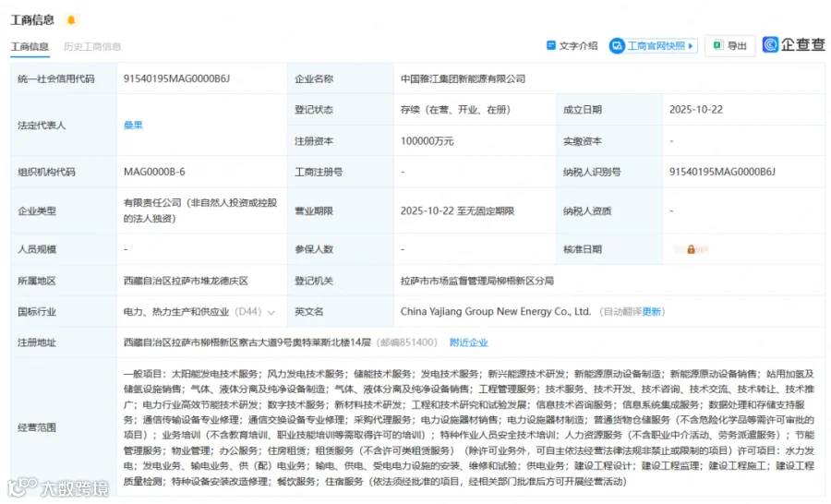831x504 pixels.
Task: Click the 营业期限 value 2025-10-22 至无固定期限
Action: [457, 211]
